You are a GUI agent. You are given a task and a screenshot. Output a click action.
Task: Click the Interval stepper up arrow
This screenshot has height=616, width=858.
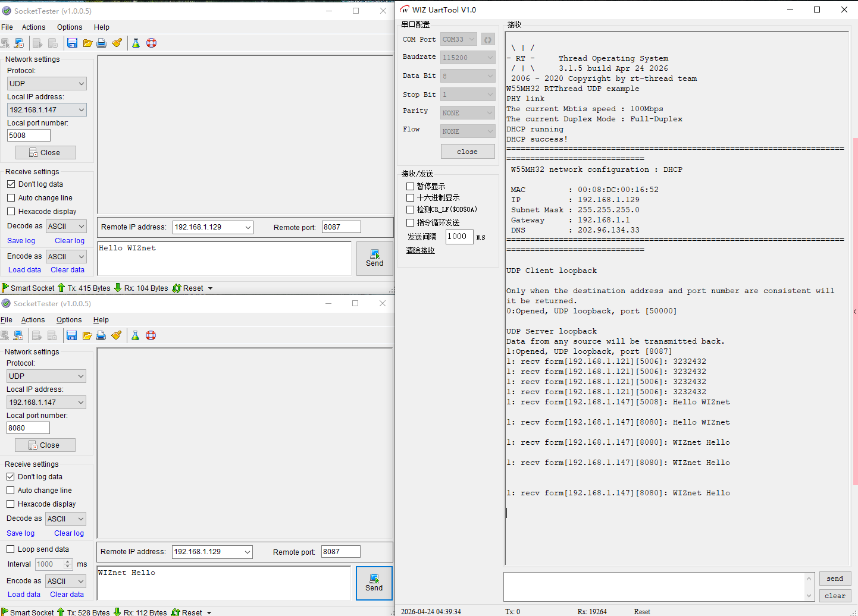[x=68, y=561]
